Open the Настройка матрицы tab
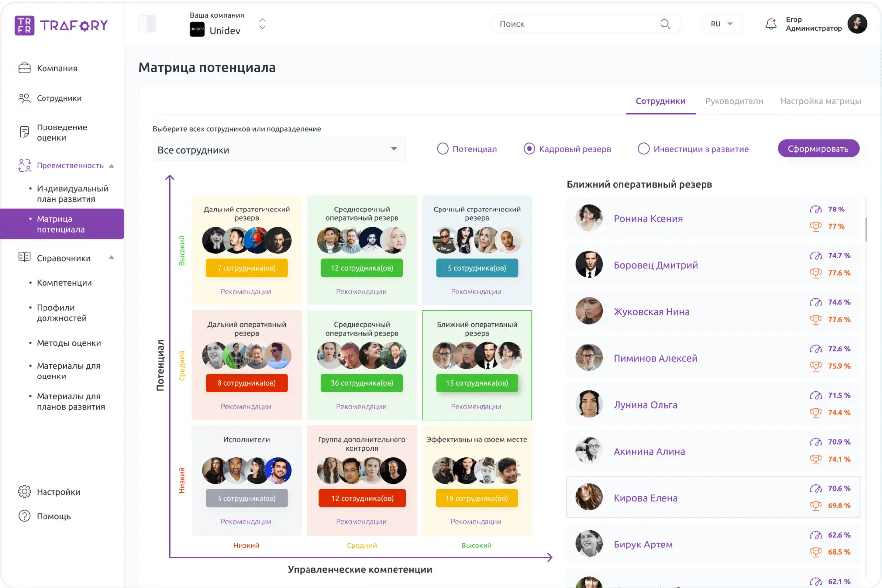 (x=820, y=101)
